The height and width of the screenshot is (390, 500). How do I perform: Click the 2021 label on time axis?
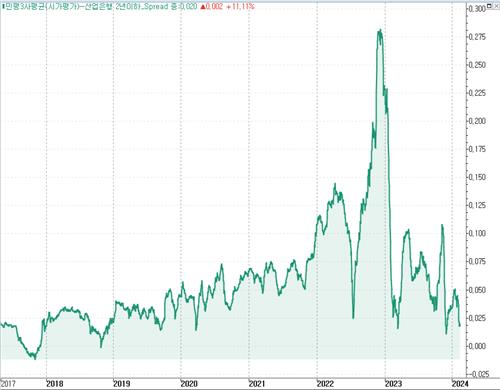257,384
